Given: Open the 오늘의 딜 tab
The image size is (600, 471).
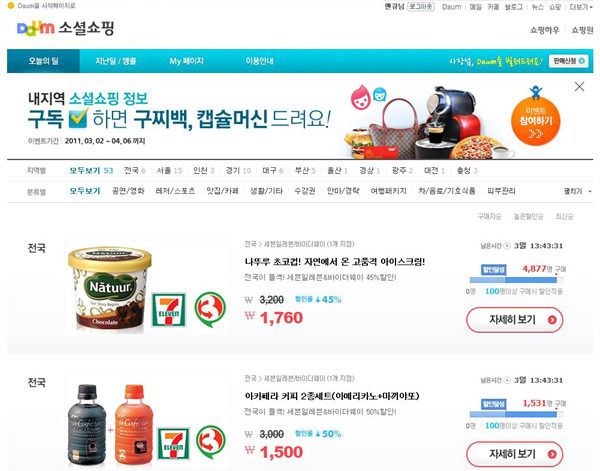Looking at the screenshot, I should pos(44,61).
